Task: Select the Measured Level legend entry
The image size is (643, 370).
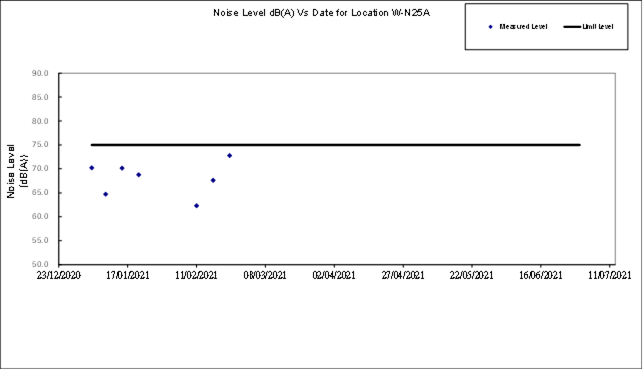Action: pyautogui.click(x=518, y=27)
